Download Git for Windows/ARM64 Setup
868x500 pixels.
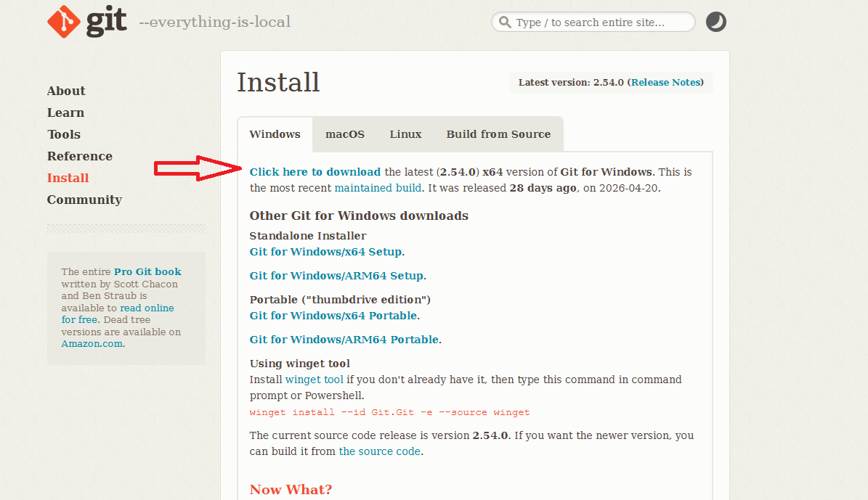(x=336, y=276)
